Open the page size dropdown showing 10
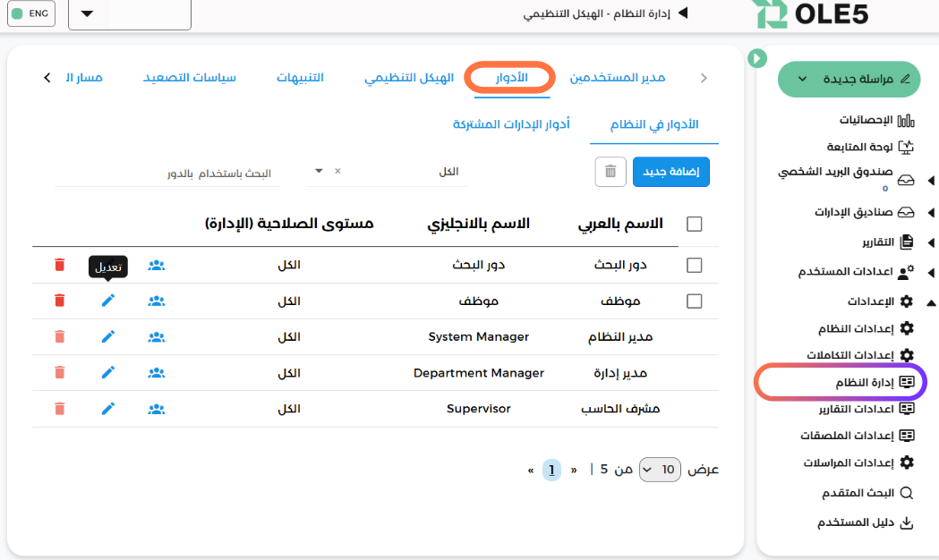Screen dimensions: 939x560 pyautogui.click(x=660, y=470)
